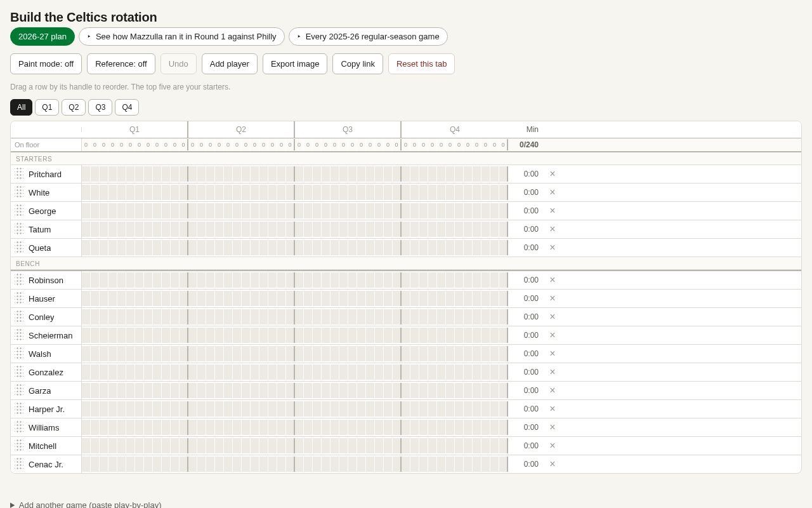Select the drag handle next to Queta
This screenshot has height=508, width=812.
coord(20,248)
